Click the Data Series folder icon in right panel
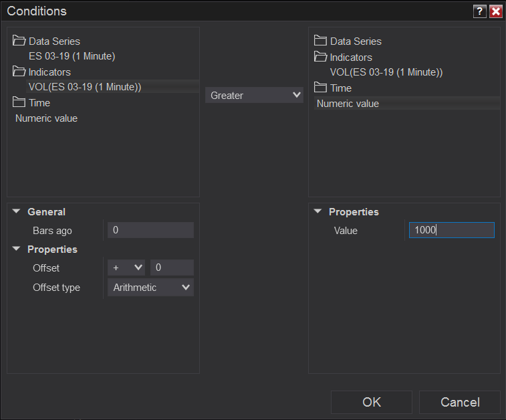The height and width of the screenshot is (420, 506). pyautogui.click(x=321, y=41)
